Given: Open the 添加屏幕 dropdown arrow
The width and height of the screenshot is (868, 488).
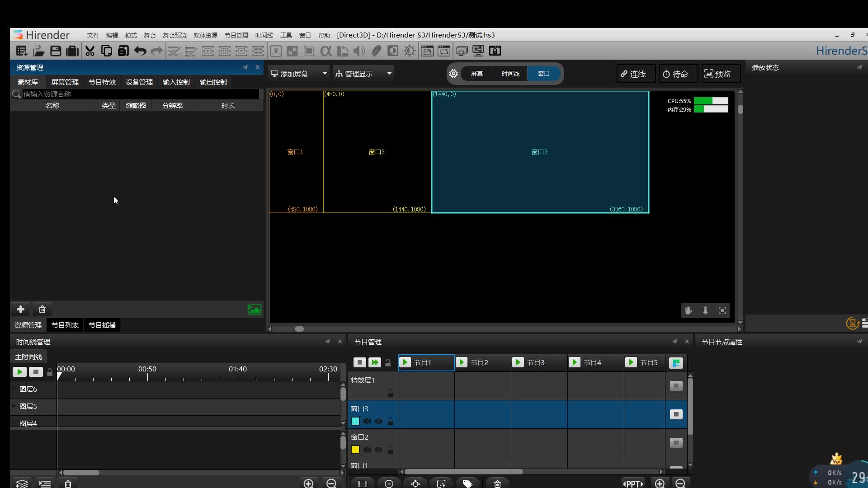Looking at the screenshot, I should (325, 74).
